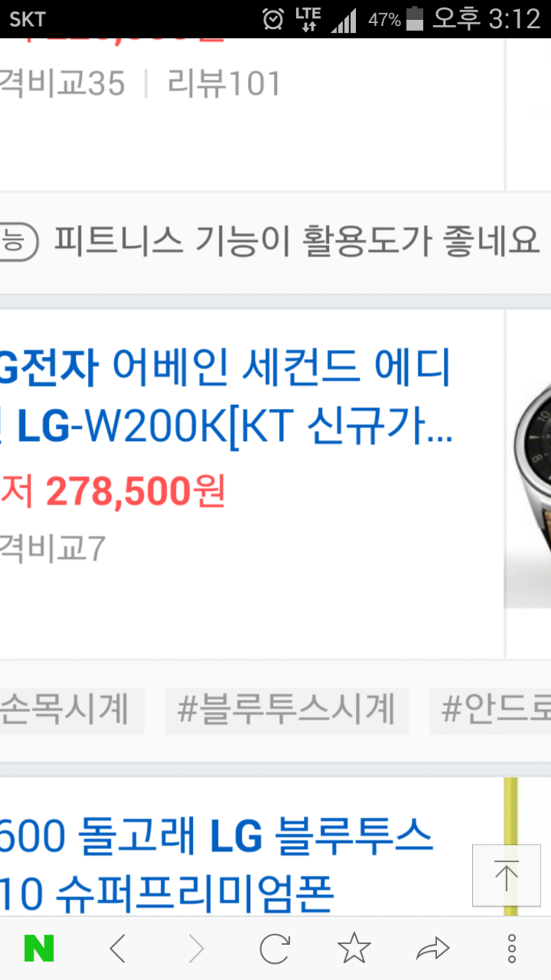Viewport: 551px width, 980px height.
Task: Open the 격비교35 price comparison link
Action: (x=63, y=83)
